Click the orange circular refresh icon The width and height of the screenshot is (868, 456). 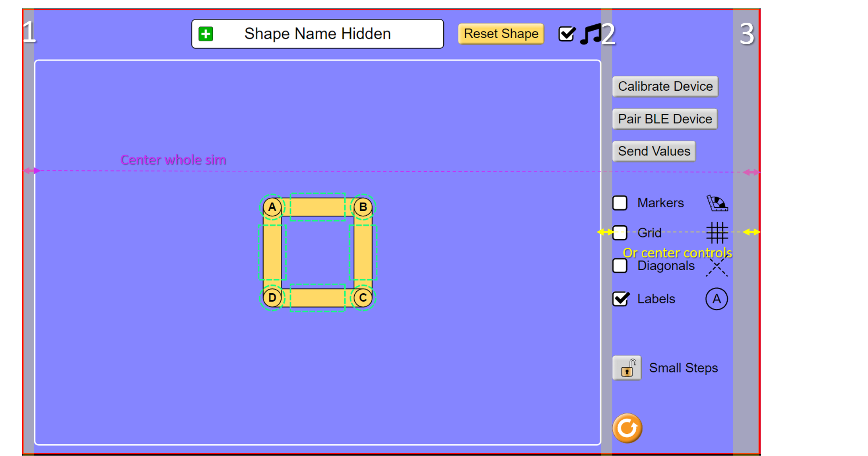(x=627, y=427)
